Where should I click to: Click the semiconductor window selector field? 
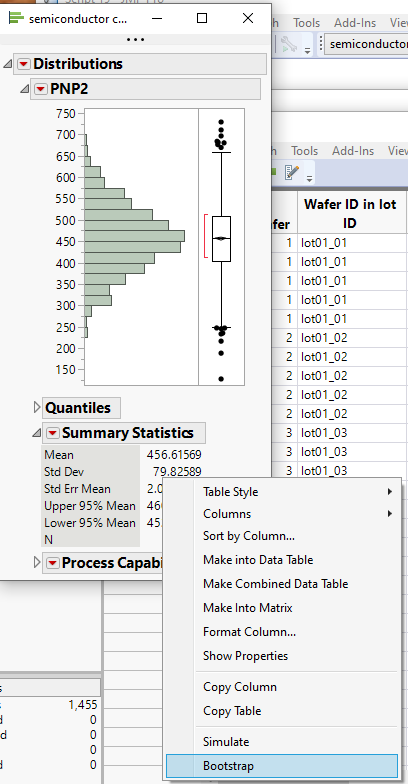pos(366,44)
